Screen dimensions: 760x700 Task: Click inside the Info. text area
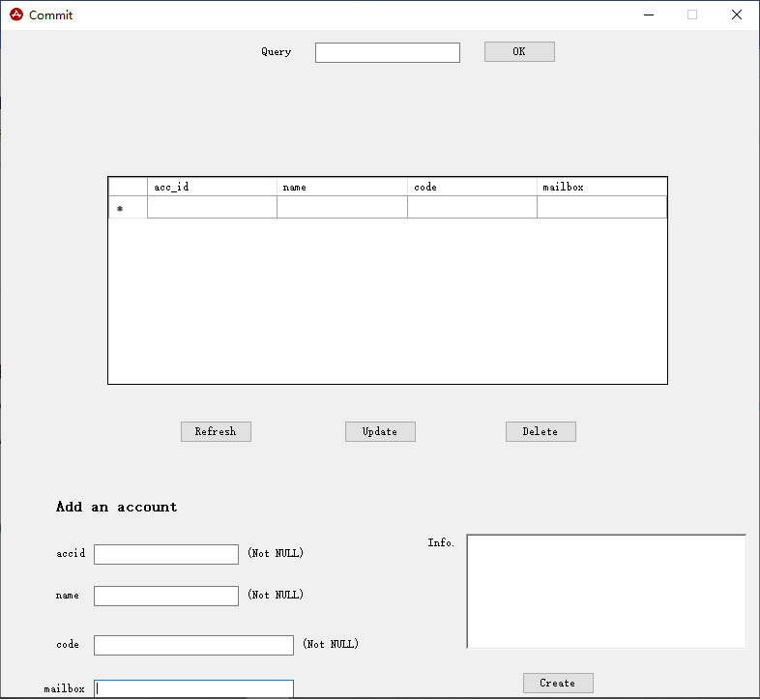point(606,591)
